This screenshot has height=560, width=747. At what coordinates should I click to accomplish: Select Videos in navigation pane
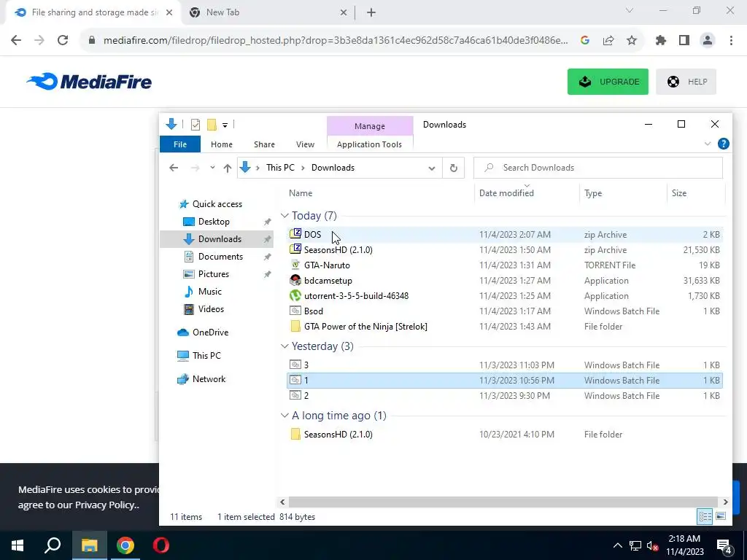[211, 309]
